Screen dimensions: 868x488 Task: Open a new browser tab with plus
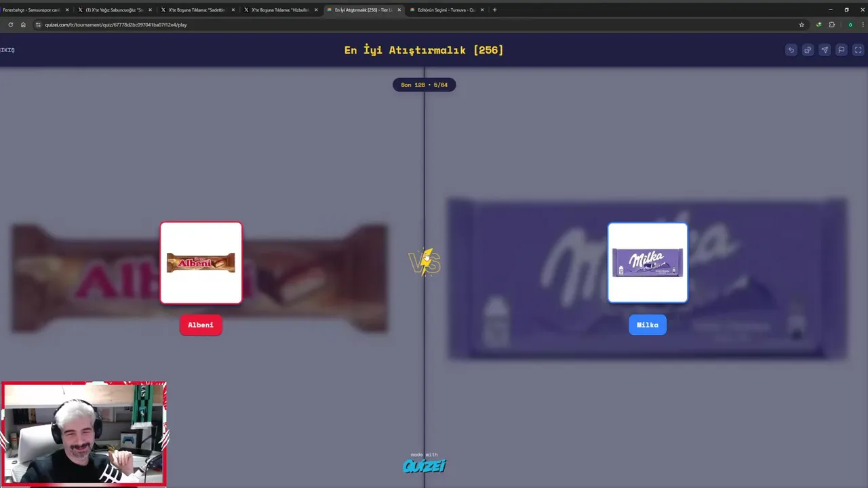click(x=494, y=10)
